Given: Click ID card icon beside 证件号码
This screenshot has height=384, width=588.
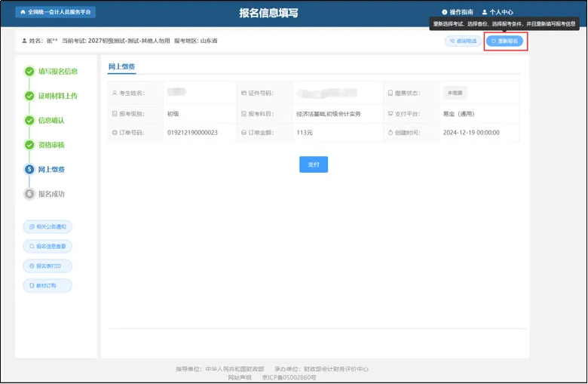Looking at the screenshot, I should point(243,93).
